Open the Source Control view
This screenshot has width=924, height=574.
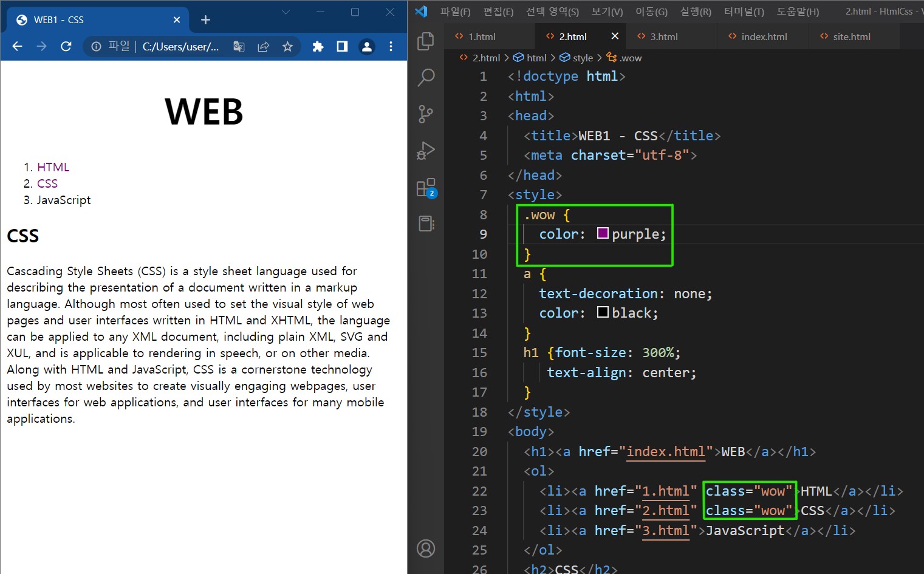[426, 114]
